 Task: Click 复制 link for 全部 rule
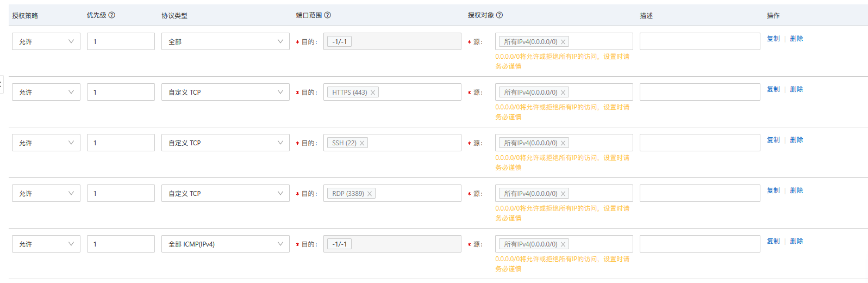pos(773,39)
